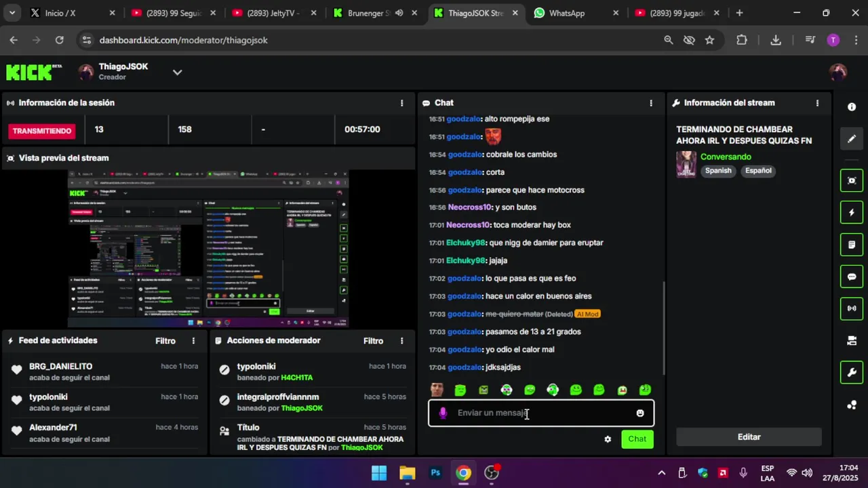Click Filtro in Feed de actividades
This screenshot has width=868, height=488.
point(165,341)
